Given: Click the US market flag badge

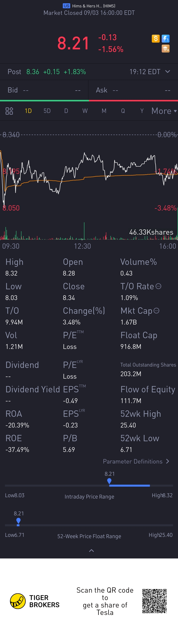Looking at the screenshot, I should [66, 6].
